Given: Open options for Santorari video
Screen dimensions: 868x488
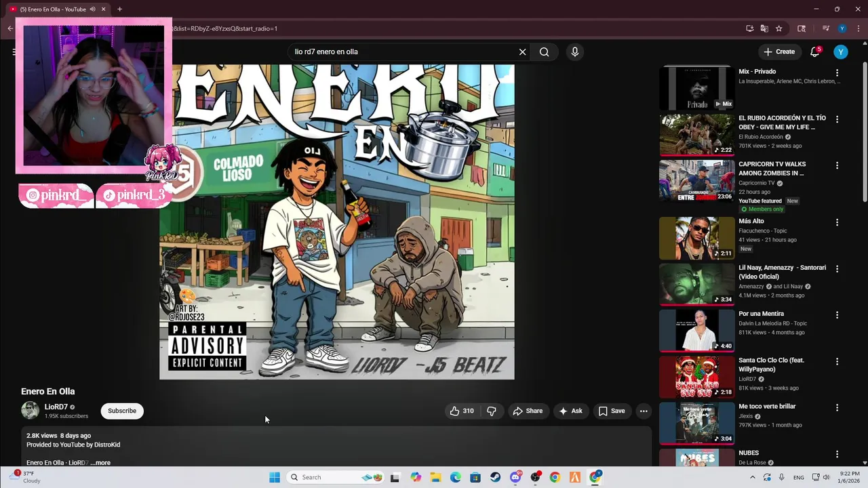Looking at the screenshot, I should (x=837, y=268).
